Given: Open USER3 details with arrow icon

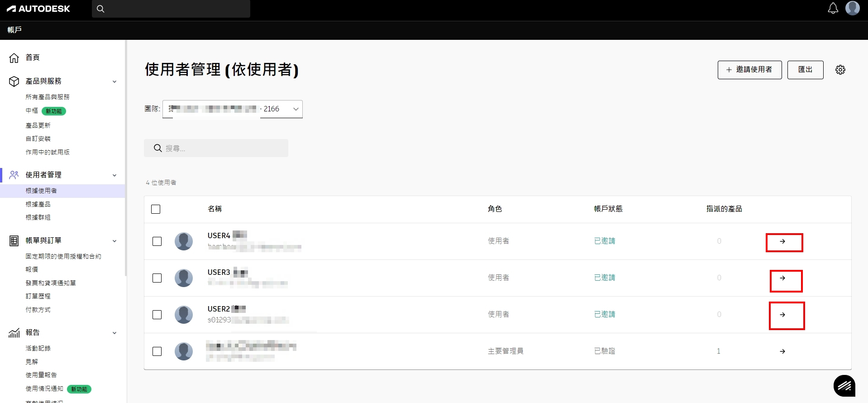Looking at the screenshot, I should point(782,278).
